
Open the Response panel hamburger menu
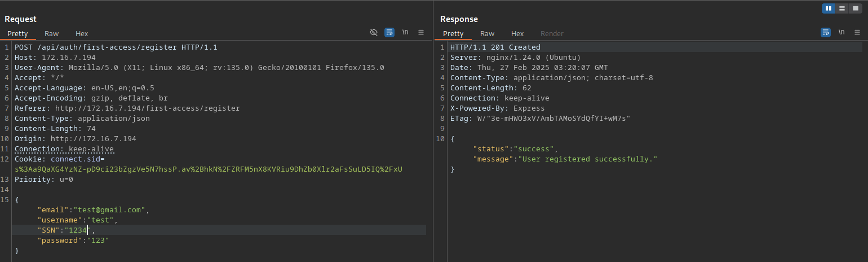click(857, 33)
